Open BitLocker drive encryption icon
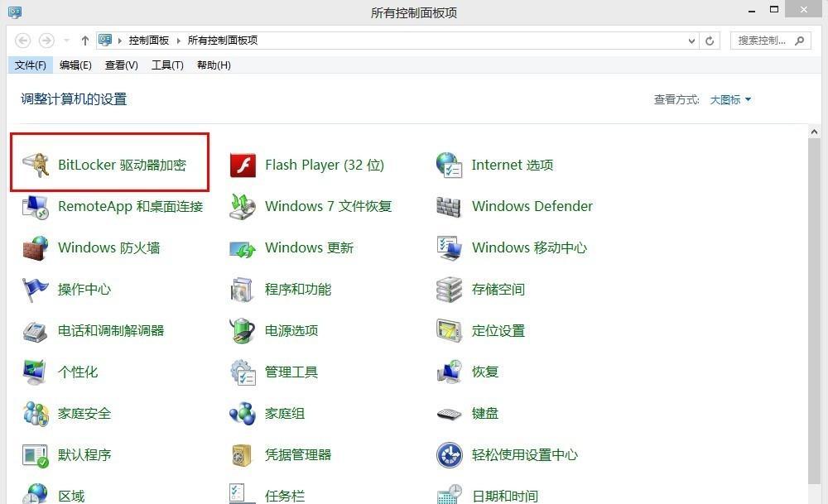Screen dimensions: 828x504 [x=36, y=166]
